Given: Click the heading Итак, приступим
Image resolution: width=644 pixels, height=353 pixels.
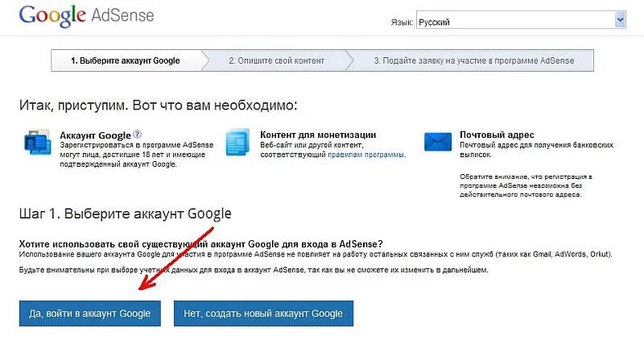Looking at the screenshot, I should (158, 106).
